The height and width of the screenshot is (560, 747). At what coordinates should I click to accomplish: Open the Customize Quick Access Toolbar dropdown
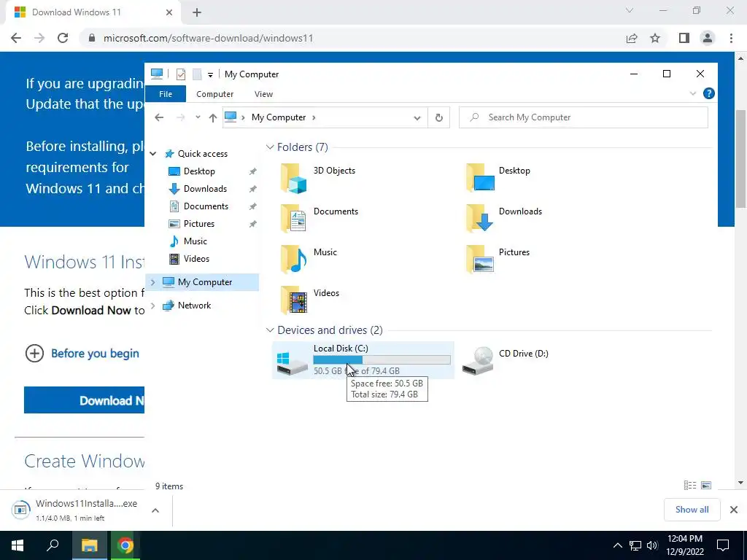coord(210,75)
